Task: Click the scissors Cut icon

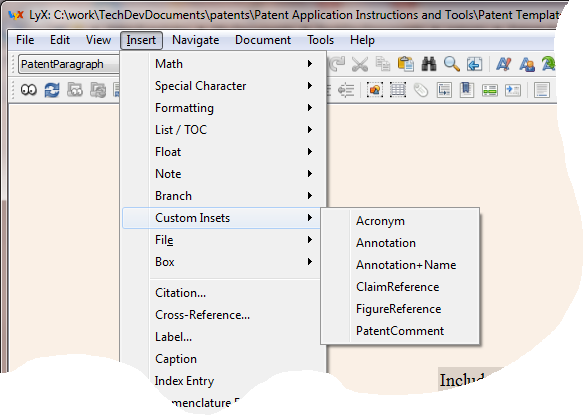Action: 360,64
